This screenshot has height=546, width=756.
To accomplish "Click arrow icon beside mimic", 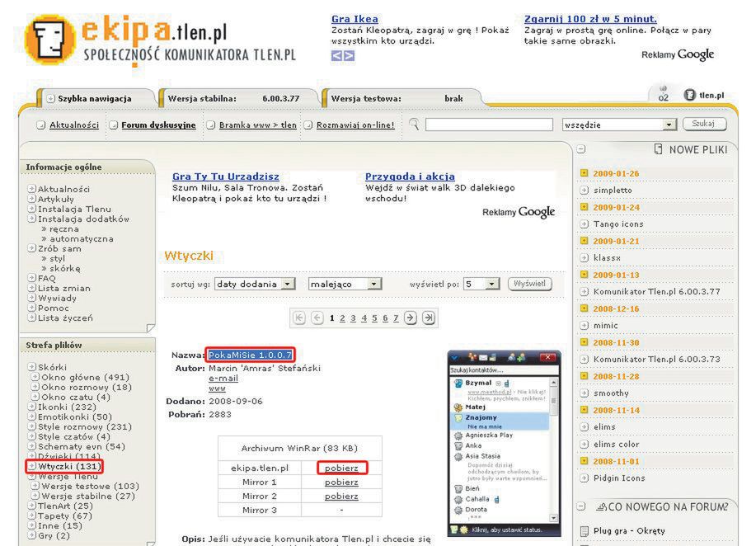I will pos(585,325).
